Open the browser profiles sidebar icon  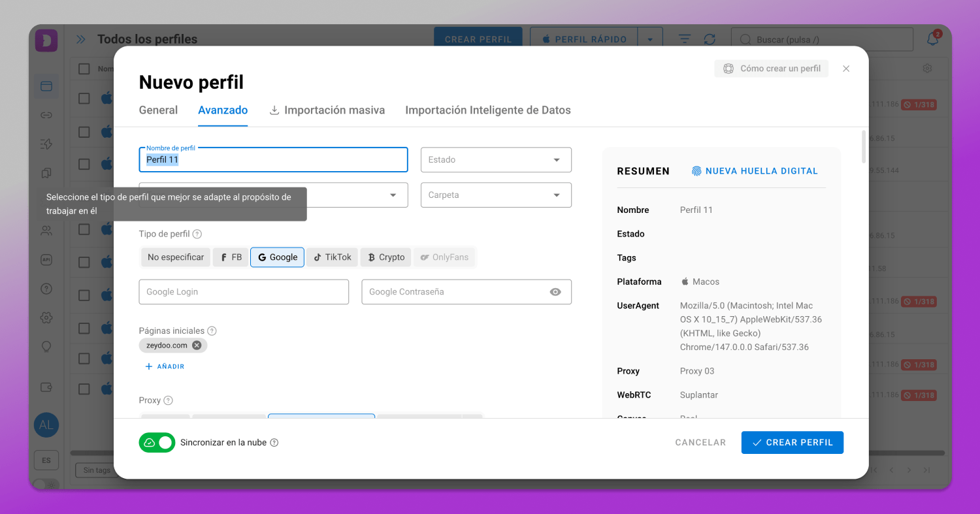coord(46,86)
